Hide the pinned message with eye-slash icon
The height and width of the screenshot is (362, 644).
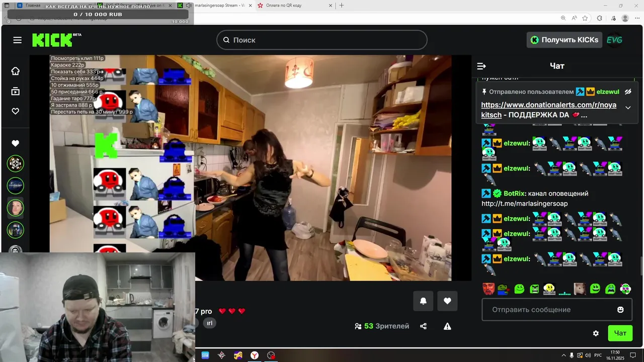point(628,92)
